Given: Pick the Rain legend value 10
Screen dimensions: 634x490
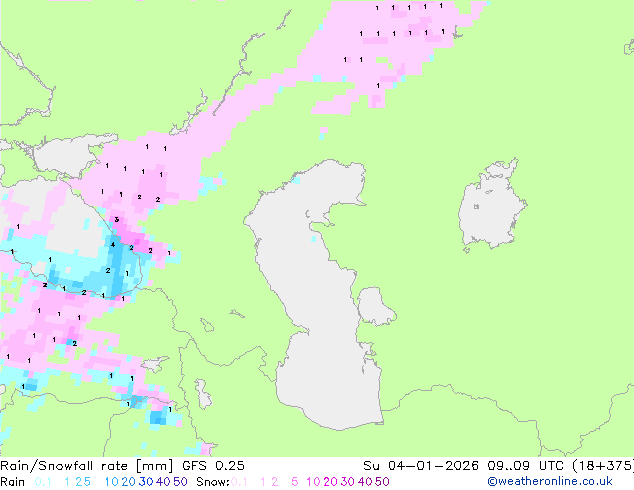Looking at the screenshot, I should [111, 482].
